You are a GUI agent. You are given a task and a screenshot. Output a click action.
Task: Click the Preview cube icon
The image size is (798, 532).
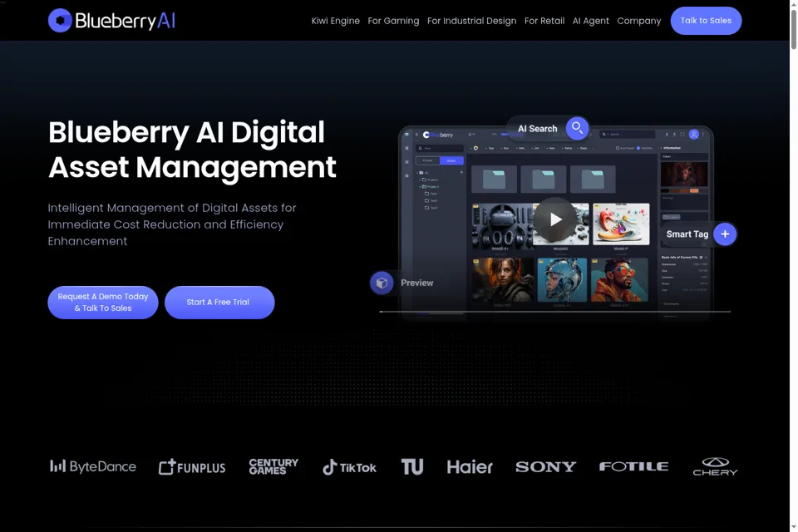pyautogui.click(x=382, y=283)
